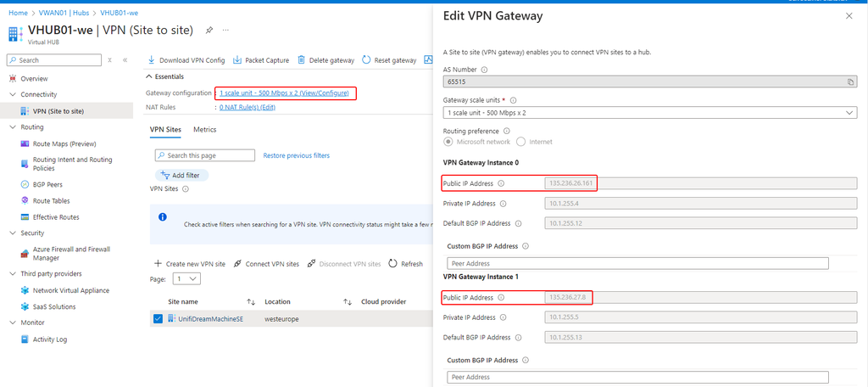This screenshot has height=387, width=868.
Task: Show info tooltip beside VPN Sites label
Action: click(186, 189)
